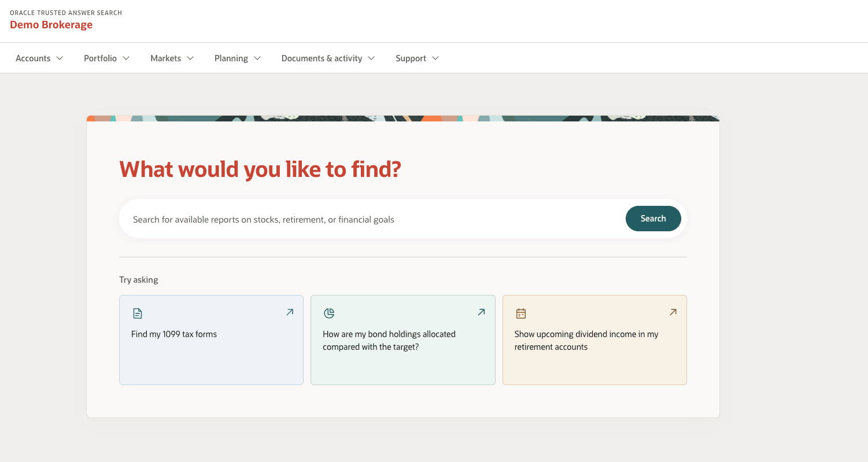The image size is (868, 462).
Task: Open the Planning menu
Action: 238,58
